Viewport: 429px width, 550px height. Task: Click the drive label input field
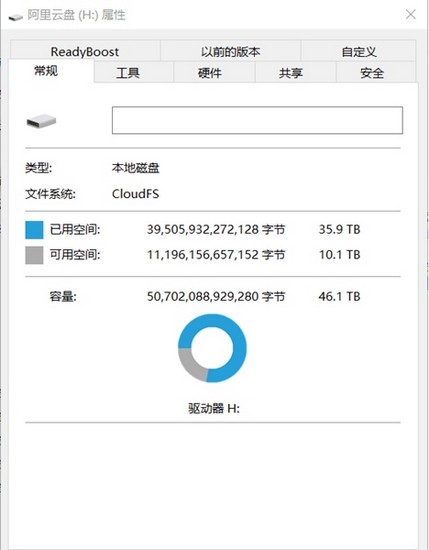(257, 120)
